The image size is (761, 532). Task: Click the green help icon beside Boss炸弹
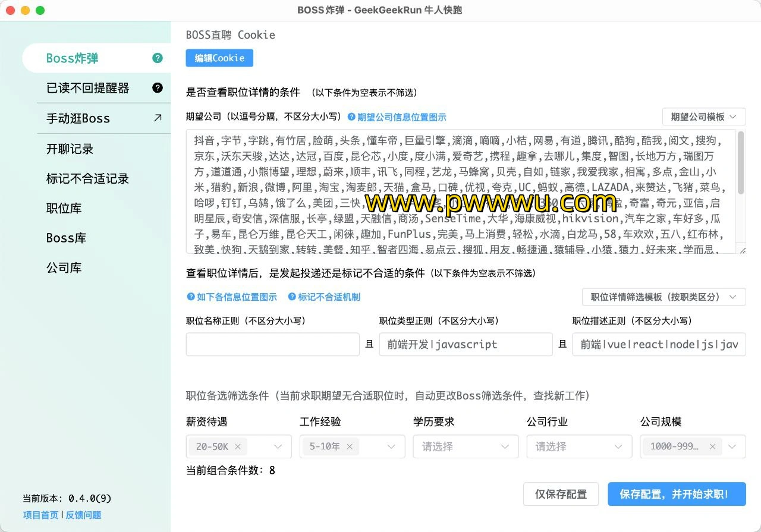[158, 58]
